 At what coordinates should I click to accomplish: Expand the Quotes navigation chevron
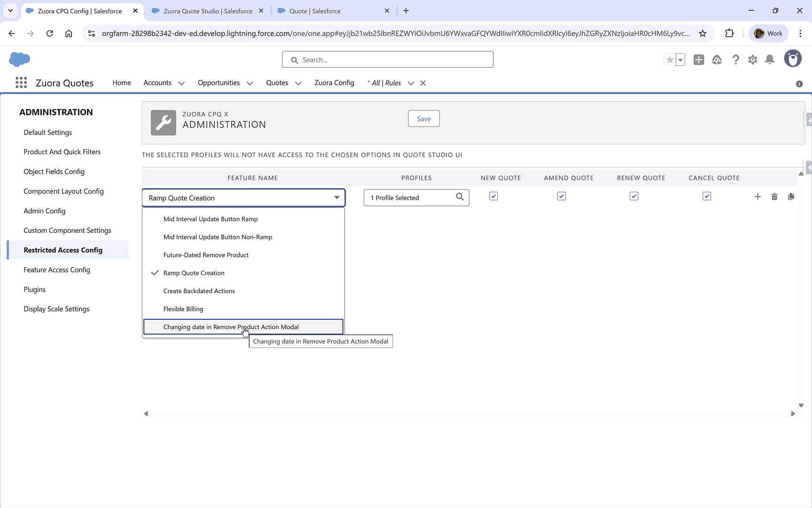point(298,83)
